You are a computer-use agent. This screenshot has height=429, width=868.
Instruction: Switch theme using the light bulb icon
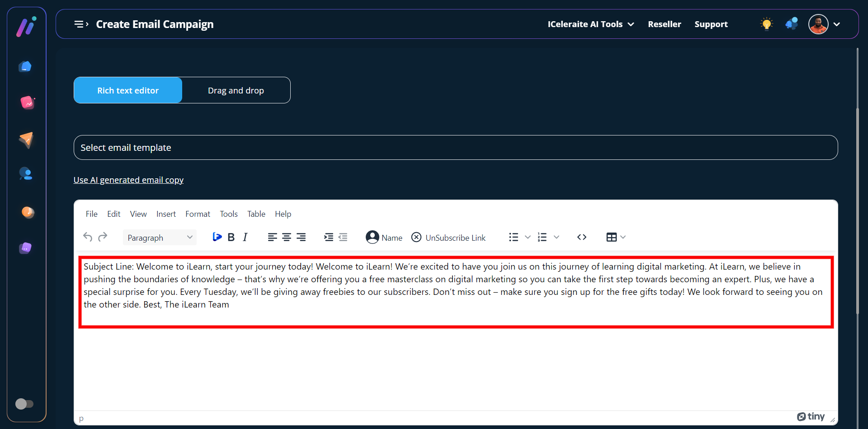pyautogui.click(x=766, y=24)
